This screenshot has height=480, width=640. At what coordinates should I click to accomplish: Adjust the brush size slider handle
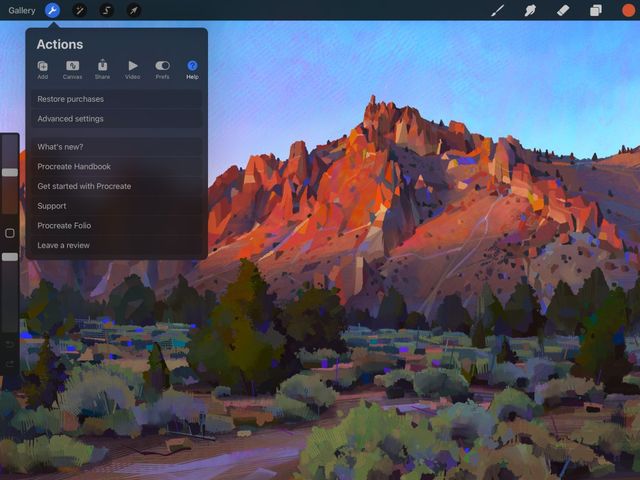click(x=10, y=172)
